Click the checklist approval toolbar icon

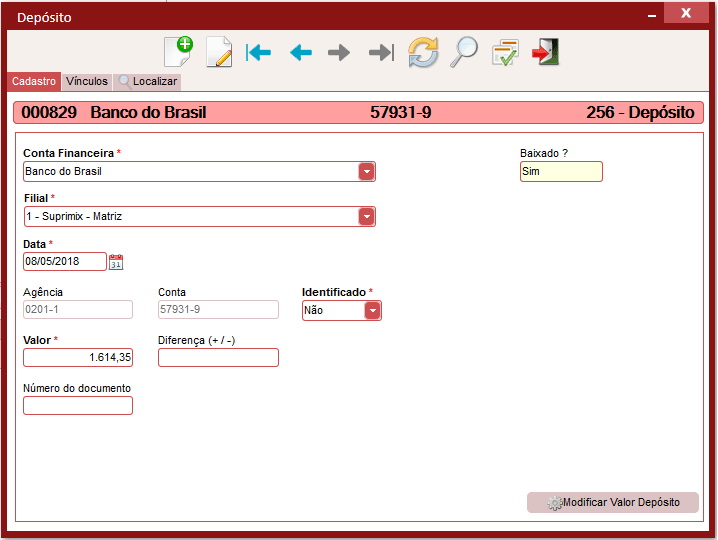point(506,53)
